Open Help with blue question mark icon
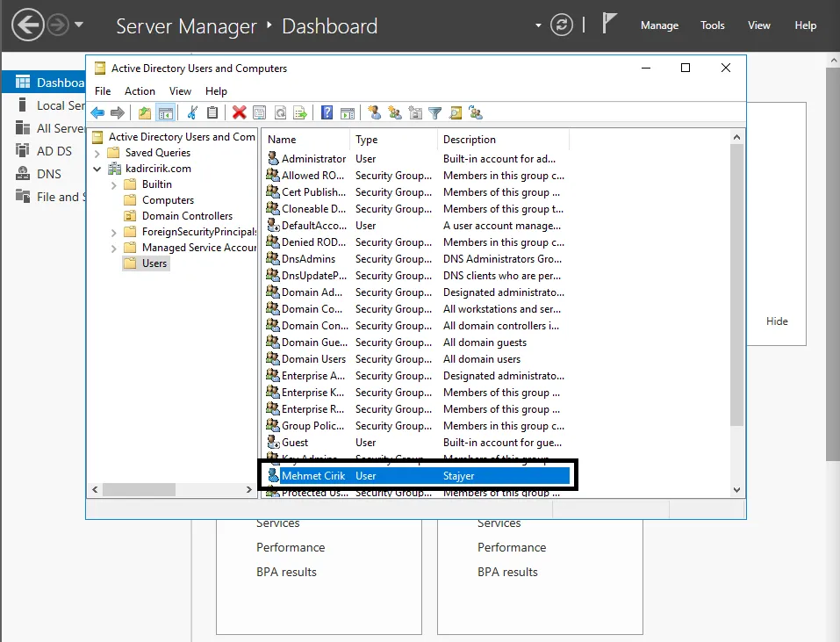This screenshot has height=642, width=840. [x=327, y=113]
